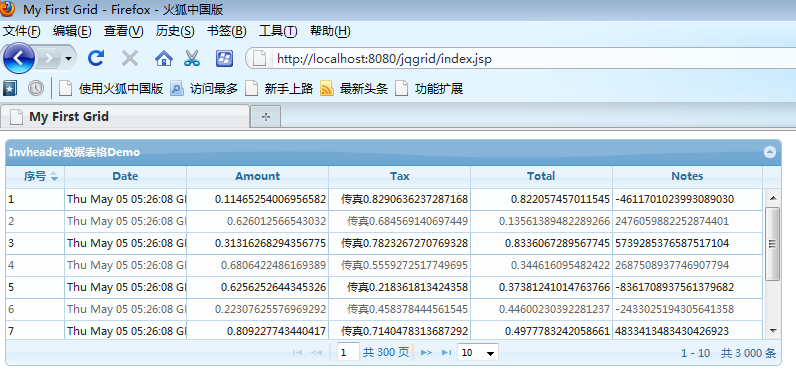Open the 书签(B) menu
The height and width of the screenshot is (371, 796).
pos(226,31)
